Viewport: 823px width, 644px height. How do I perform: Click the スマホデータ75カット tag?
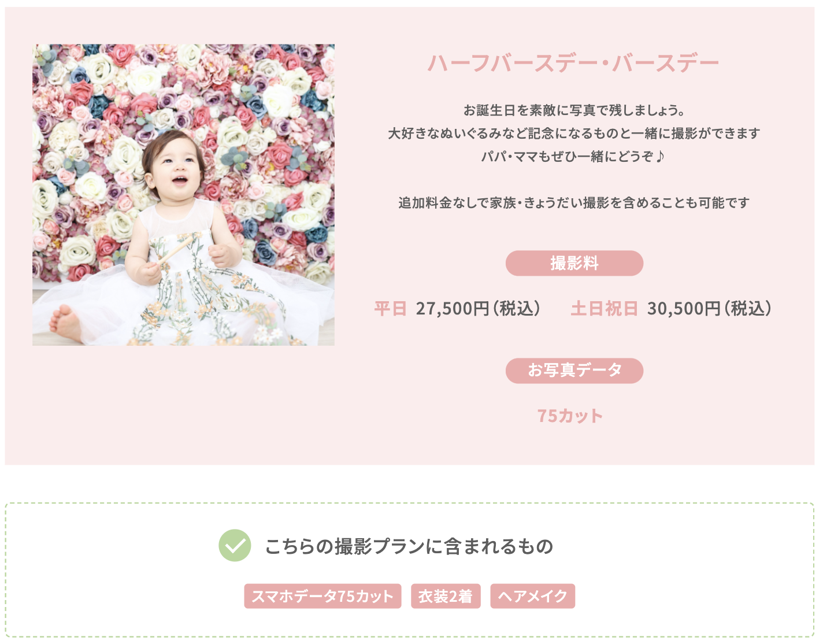coord(322,596)
